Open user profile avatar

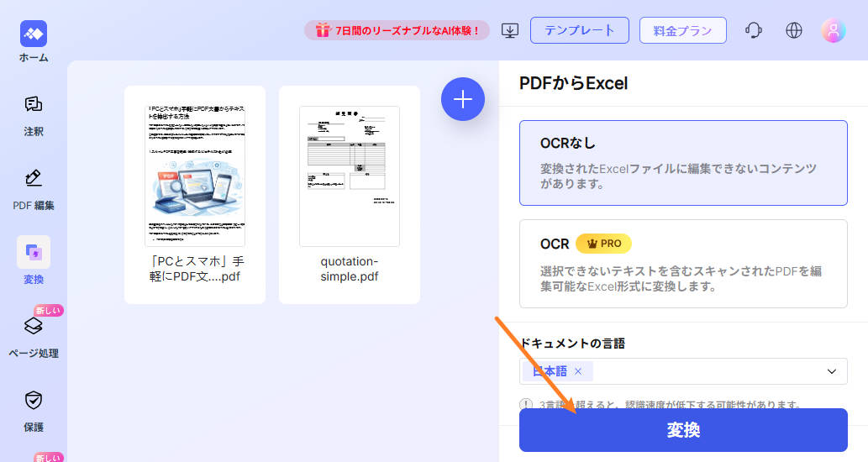(x=834, y=30)
